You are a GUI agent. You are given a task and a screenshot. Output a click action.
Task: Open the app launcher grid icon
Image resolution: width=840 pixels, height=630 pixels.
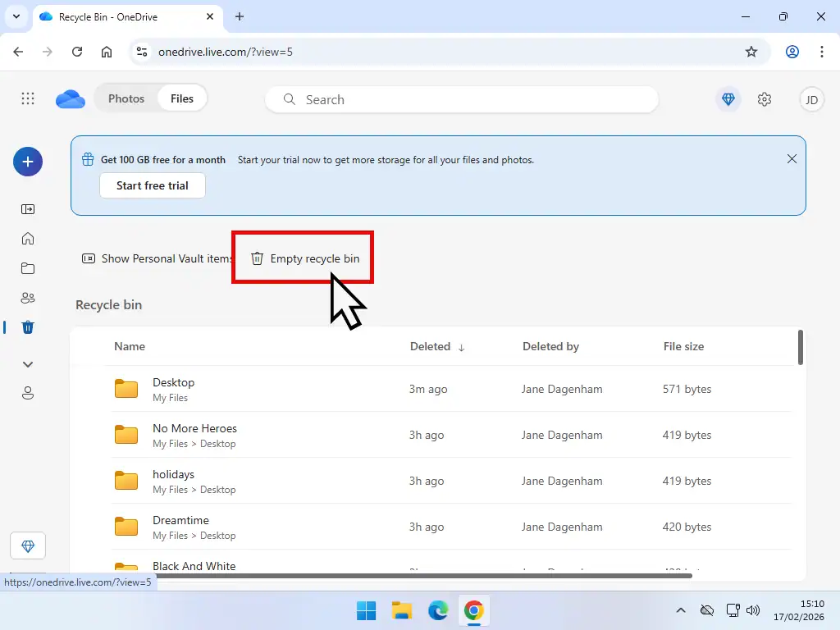coord(27,98)
